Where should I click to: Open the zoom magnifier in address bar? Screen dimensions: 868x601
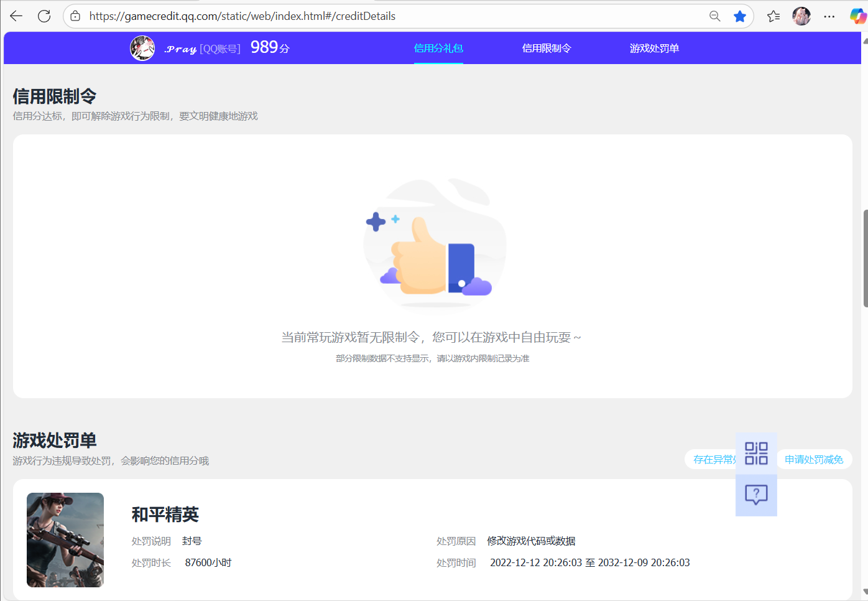715,16
